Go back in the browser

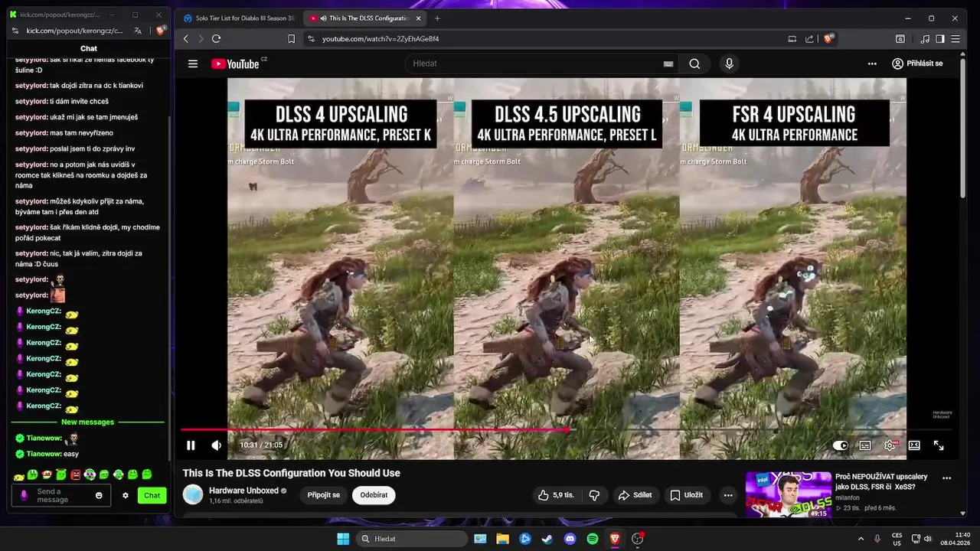(185, 39)
